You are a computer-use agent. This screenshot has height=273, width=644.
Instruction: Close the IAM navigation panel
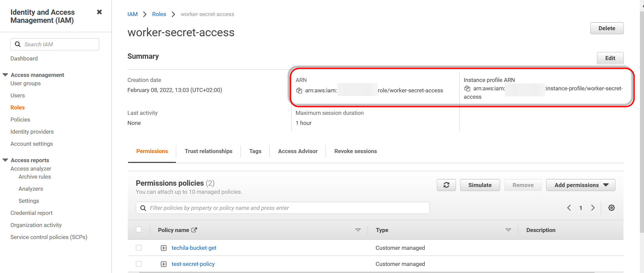pyautogui.click(x=99, y=12)
